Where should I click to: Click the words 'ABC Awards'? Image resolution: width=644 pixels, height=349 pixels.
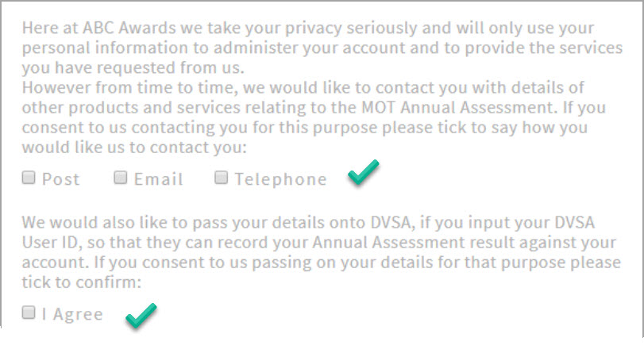(118, 28)
